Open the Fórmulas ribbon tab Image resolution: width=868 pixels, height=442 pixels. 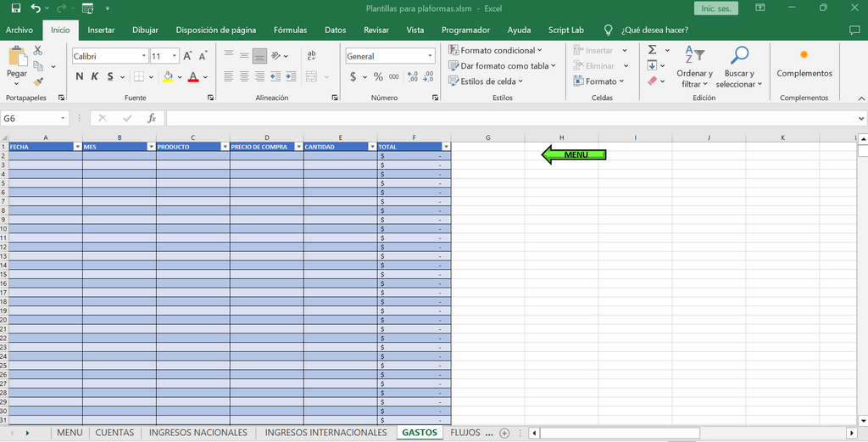pos(290,30)
